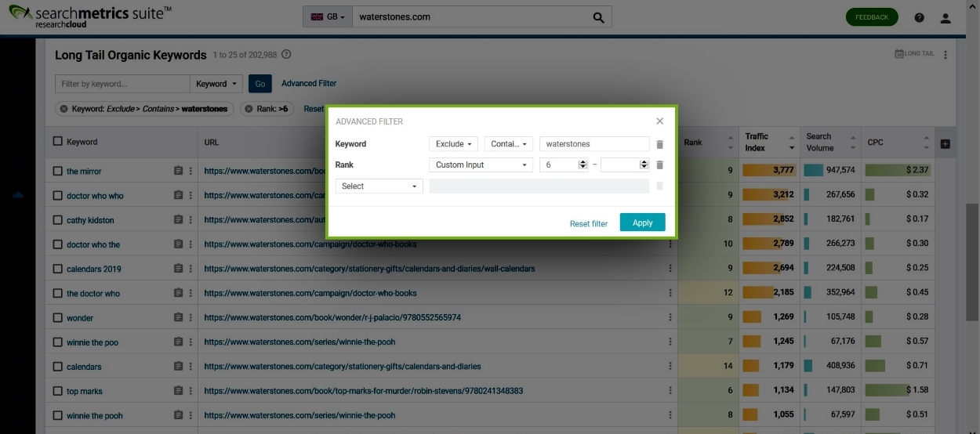980x434 pixels.
Task: Open the Keyword filter type dropdown
Action: point(216,84)
